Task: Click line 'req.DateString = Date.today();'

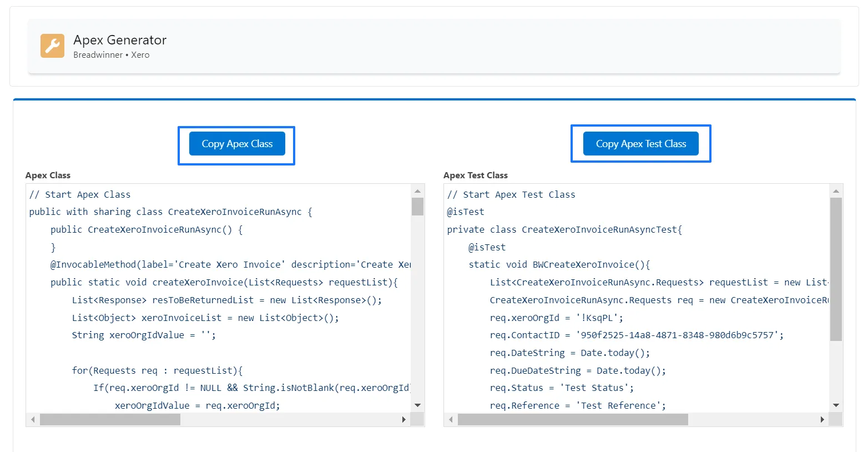Action: tap(570, 353)
